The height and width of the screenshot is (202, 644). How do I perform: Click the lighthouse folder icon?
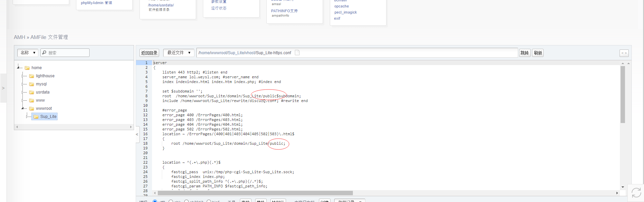[x=32, y=76]
